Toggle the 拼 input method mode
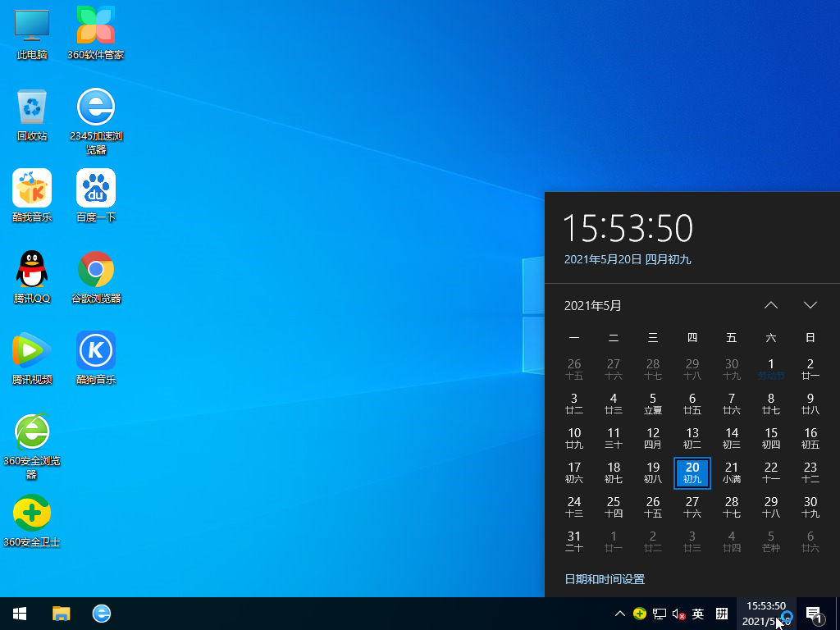 click(x=722, y=614)
